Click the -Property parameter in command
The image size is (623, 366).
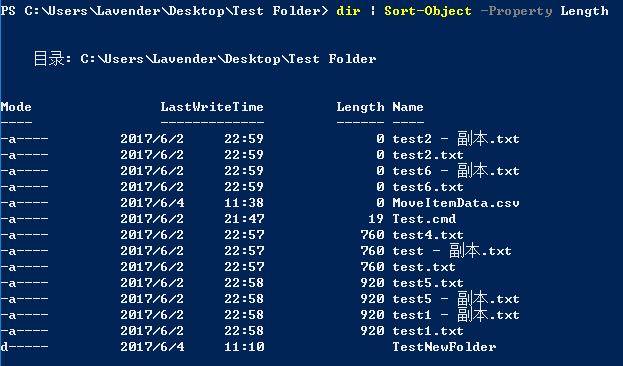coord(516,11)
